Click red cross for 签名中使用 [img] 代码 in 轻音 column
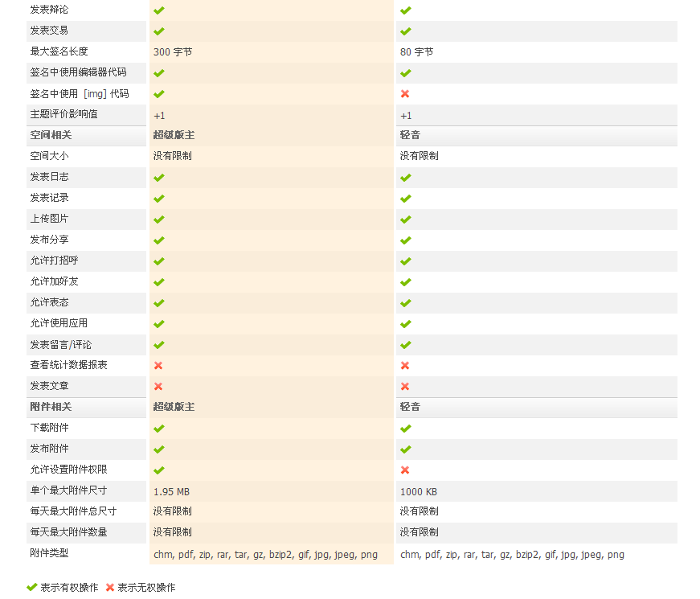The height and width of the screenshot is (599, 700). 405,94
